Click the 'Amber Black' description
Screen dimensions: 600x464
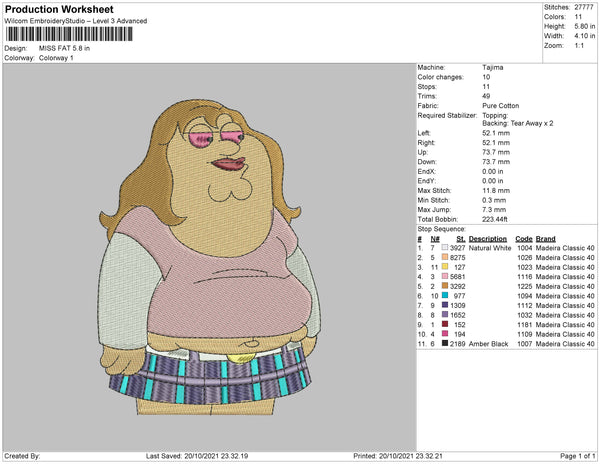(489, 344)
